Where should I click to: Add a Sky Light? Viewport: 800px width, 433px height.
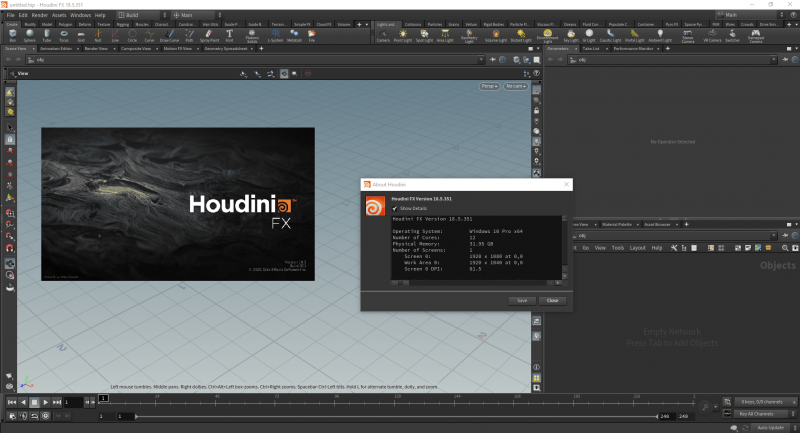(571, 36)
